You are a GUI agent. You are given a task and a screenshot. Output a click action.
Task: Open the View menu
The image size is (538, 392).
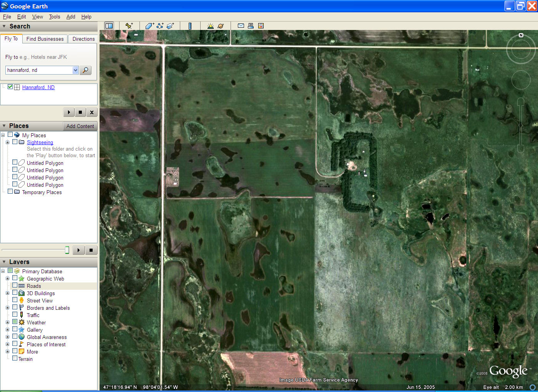[38, 17]
